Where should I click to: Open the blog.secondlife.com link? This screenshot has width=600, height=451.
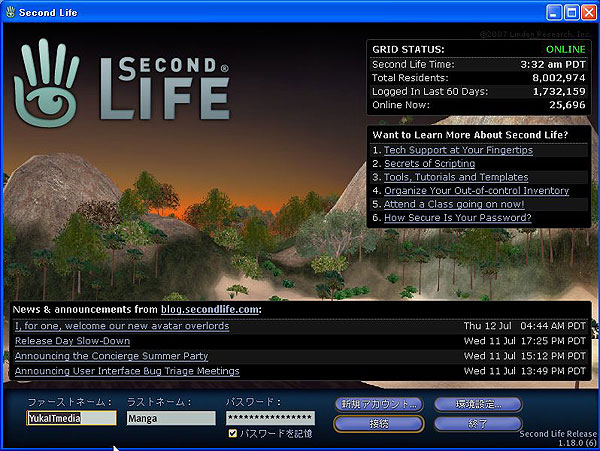click(x=210, y=309)
